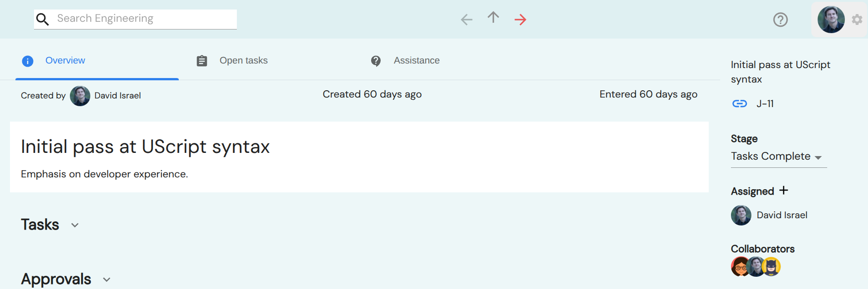Image resolution: width=868 pixels, height=289 pixels.
Task: Add an assignee with the plus icon
Action: (x=784, y=191)
